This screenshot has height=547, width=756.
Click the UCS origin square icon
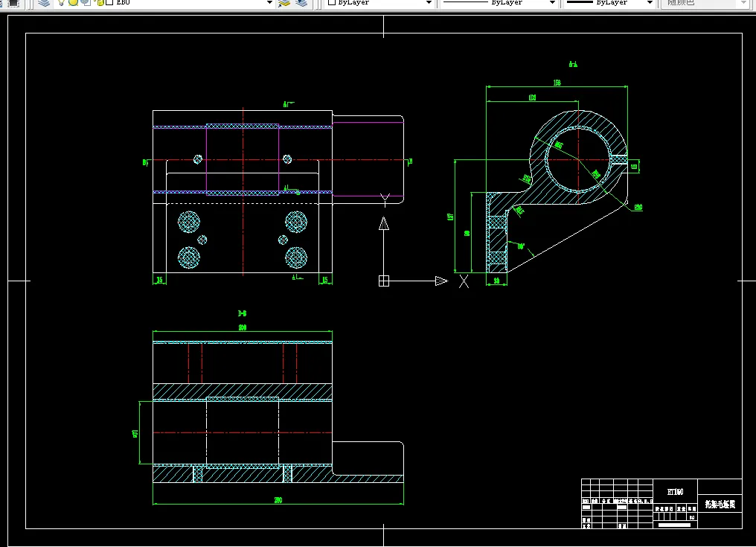[384, 281]
